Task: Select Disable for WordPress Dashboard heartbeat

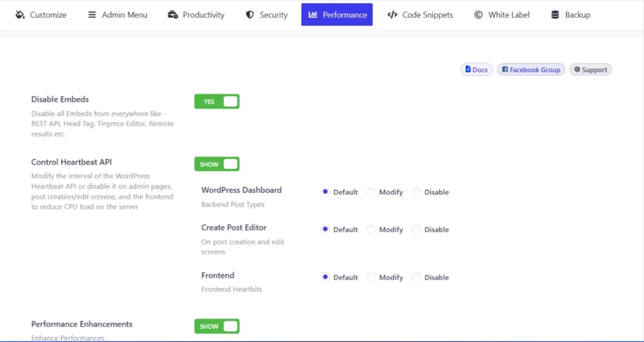Action: coord(416,192)
